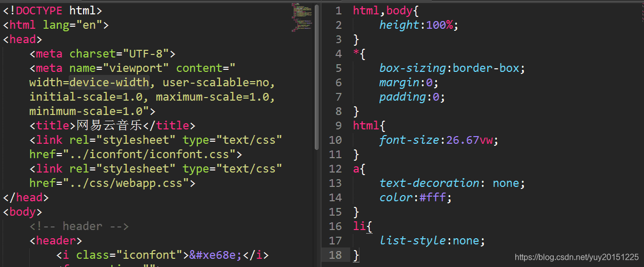Click the 26.67vw value

[x=469, y=140]
